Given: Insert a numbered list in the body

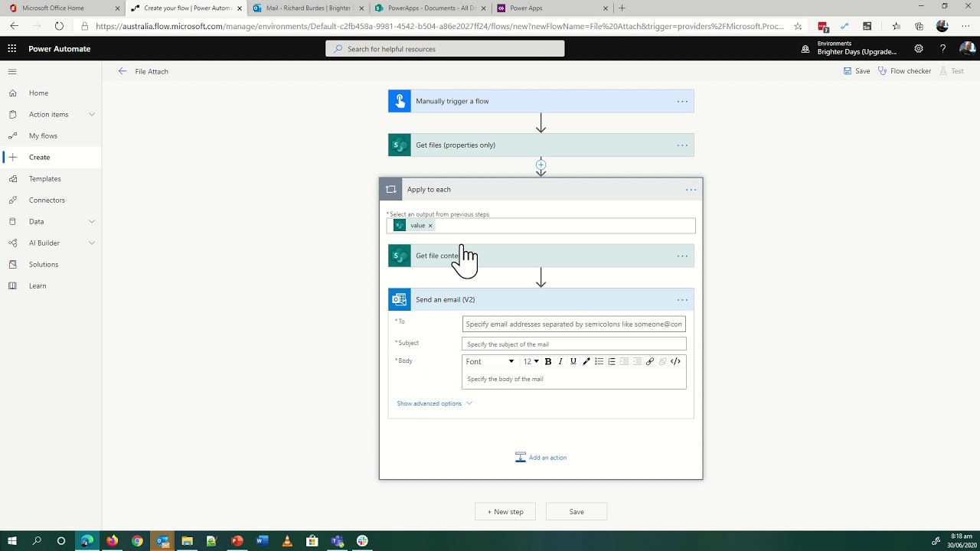Looking at the screenshot, I should 612,361.
